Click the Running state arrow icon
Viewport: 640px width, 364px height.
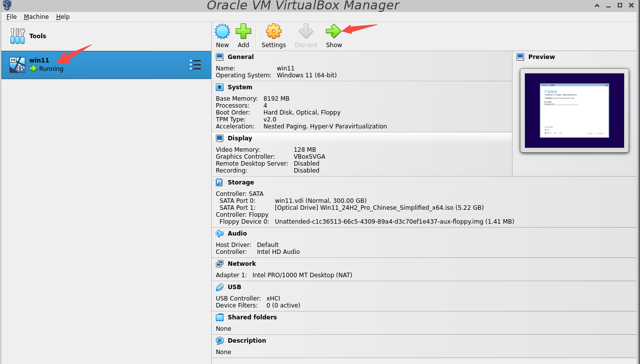(33, 69)
